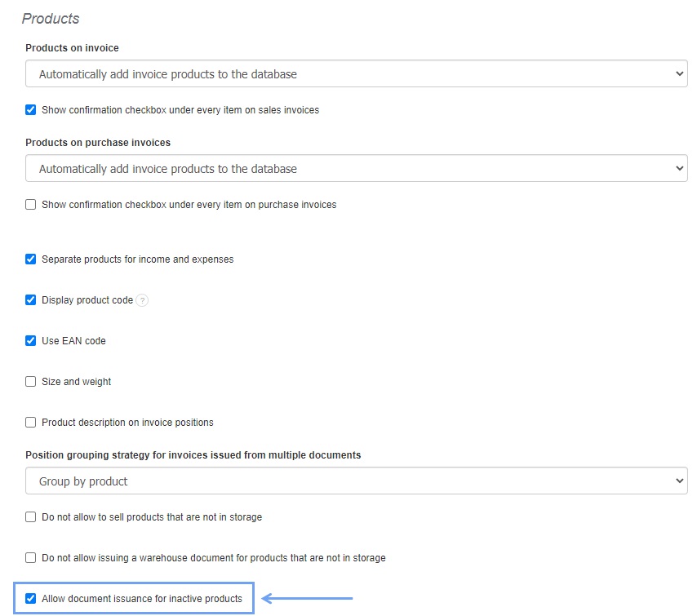Check "Product description on invoice positions"
Screen dimensions: 697x616
(x=30, y=423)
